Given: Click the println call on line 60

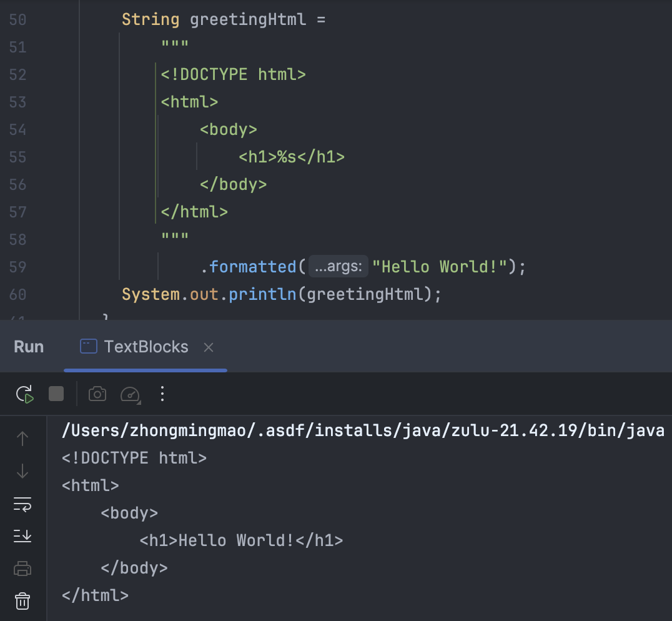Looking at the screenshot, I should [x=262, y=294].
